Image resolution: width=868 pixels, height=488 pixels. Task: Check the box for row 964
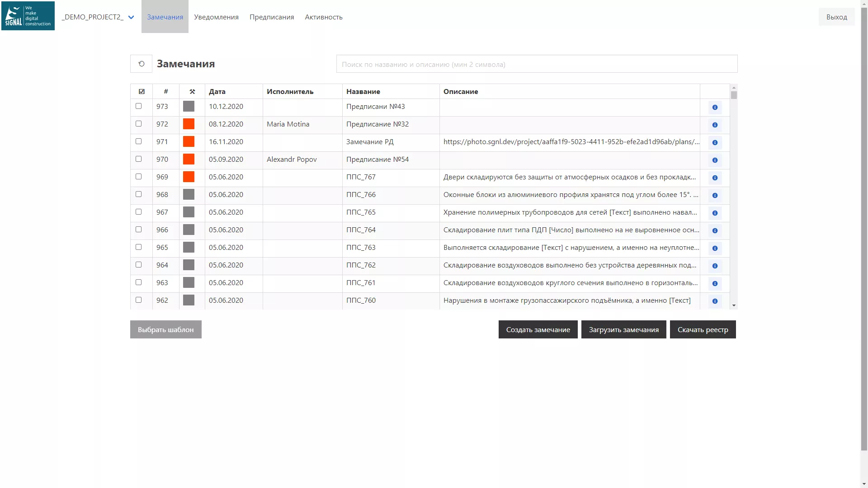[139, 265]
